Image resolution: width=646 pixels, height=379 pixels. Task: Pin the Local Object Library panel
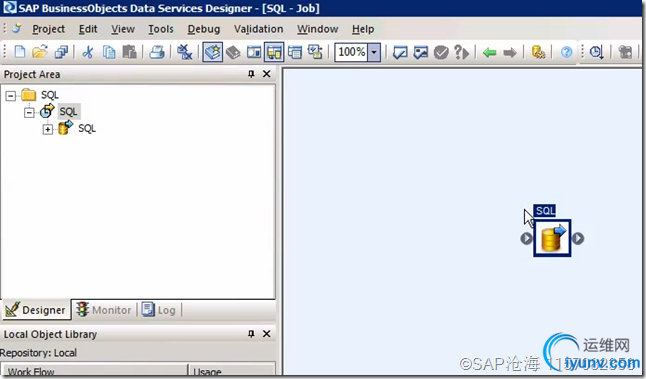pos(251,334)
